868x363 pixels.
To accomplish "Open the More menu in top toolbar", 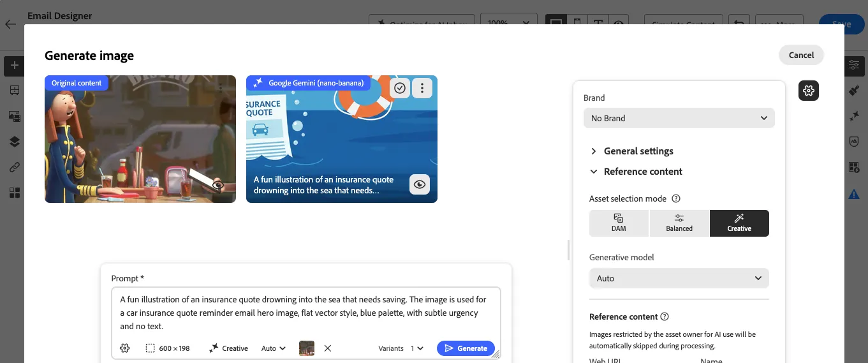I will tap(778, 24).
